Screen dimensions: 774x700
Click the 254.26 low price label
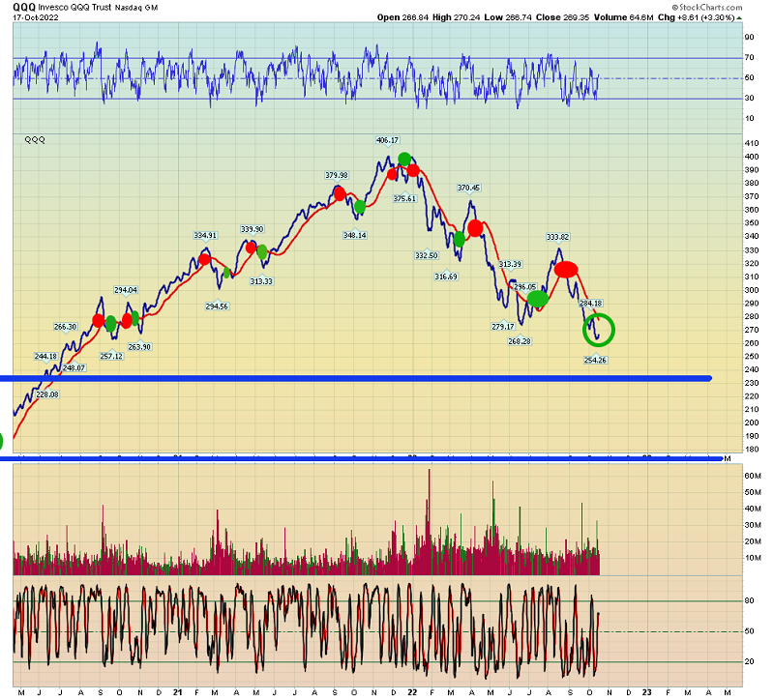coord(595,360)
